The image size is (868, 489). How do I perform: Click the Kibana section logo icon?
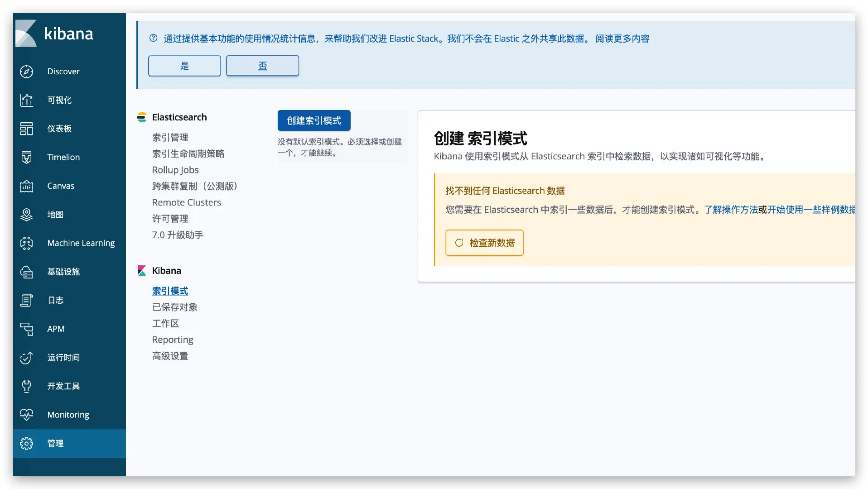pos(142,271)
